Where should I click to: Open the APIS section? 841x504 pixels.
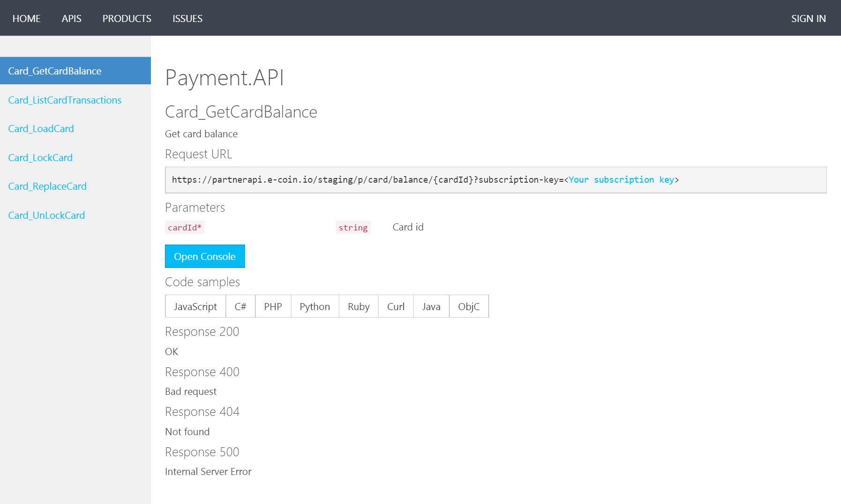(x=71, y=18)
